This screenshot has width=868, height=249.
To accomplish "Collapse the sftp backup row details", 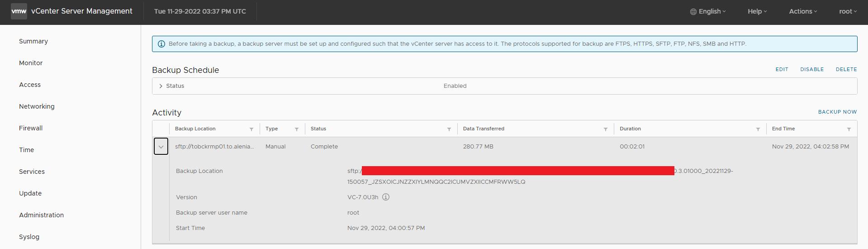I will 161,146.
